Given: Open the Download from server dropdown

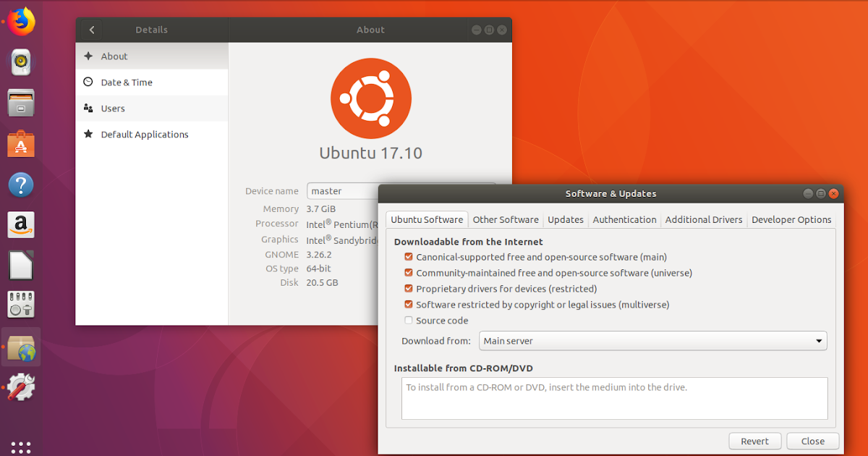Looking at the screenshot, I should 651,340.
